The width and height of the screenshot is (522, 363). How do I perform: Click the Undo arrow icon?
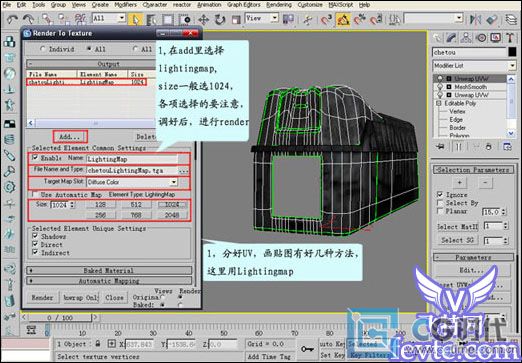(12, 19)
